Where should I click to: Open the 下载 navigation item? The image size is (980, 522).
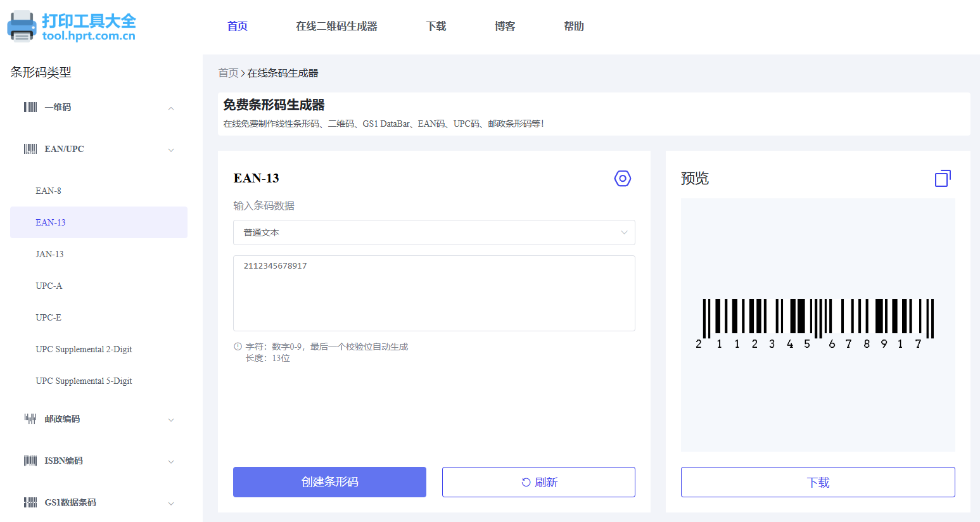[436, 26]
